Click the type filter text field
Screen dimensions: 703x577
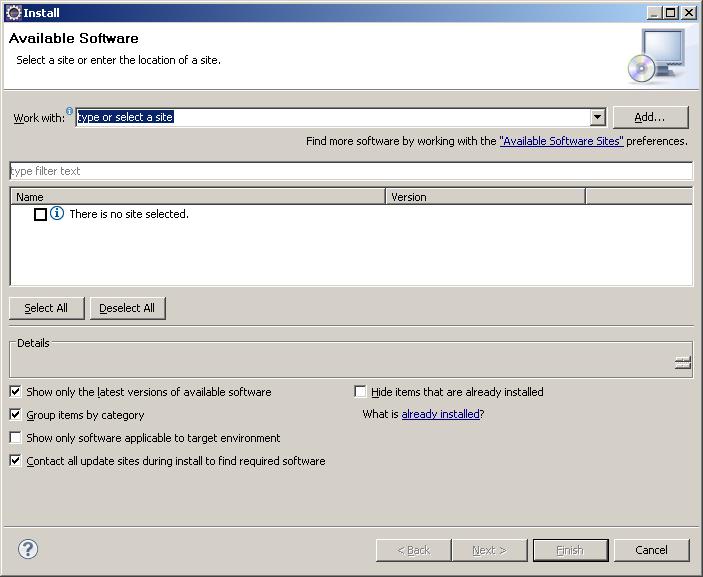point(350,171)
